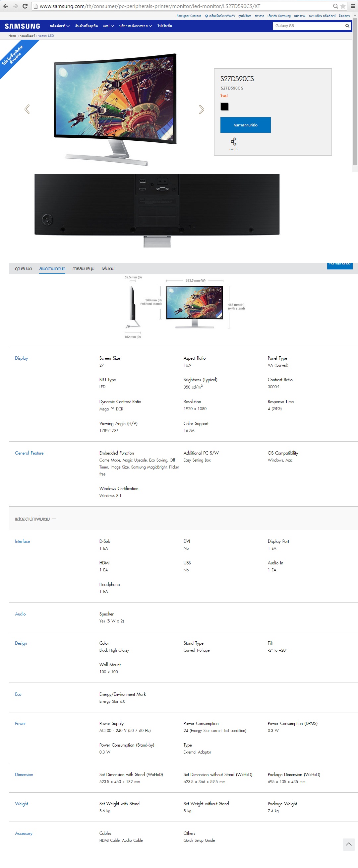Submit search with the magnifier icon
This screenshot has width=358, height=868.
point(347,26)
